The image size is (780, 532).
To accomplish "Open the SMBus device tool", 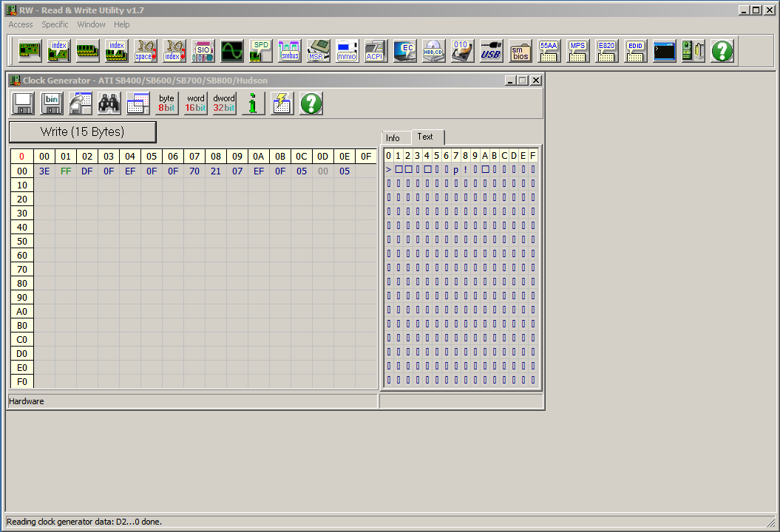I will click(x=289, y=50).
